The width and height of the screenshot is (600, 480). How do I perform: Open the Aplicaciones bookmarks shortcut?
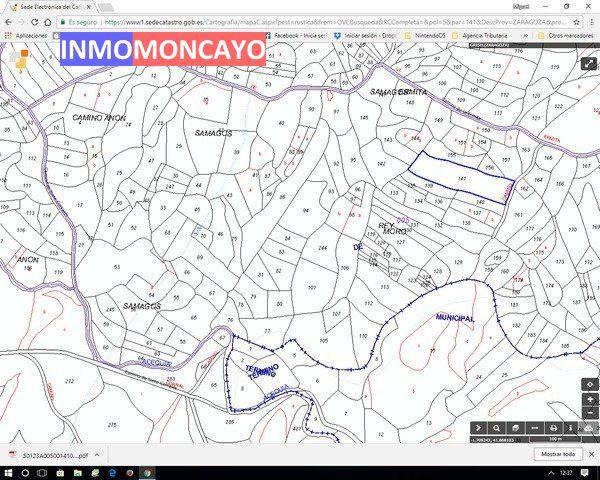point(26,36)
